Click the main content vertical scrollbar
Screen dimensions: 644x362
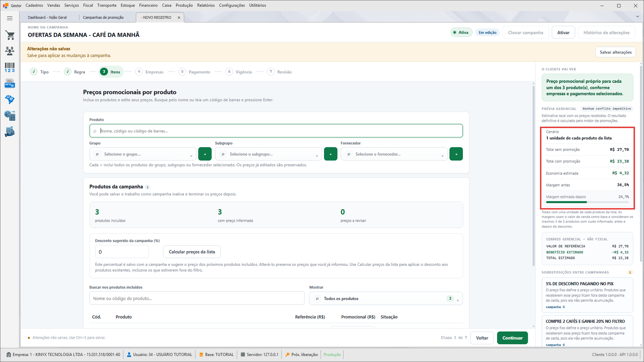click(x=534, y=175)
